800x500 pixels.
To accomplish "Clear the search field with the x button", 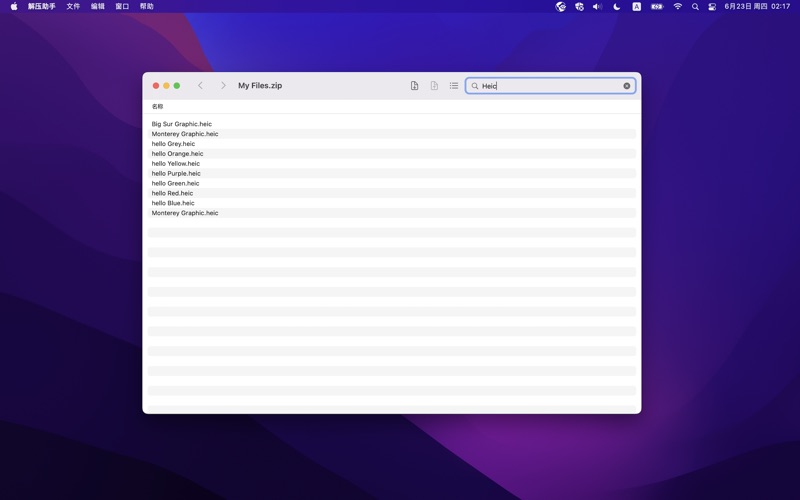I will (627, 86).
